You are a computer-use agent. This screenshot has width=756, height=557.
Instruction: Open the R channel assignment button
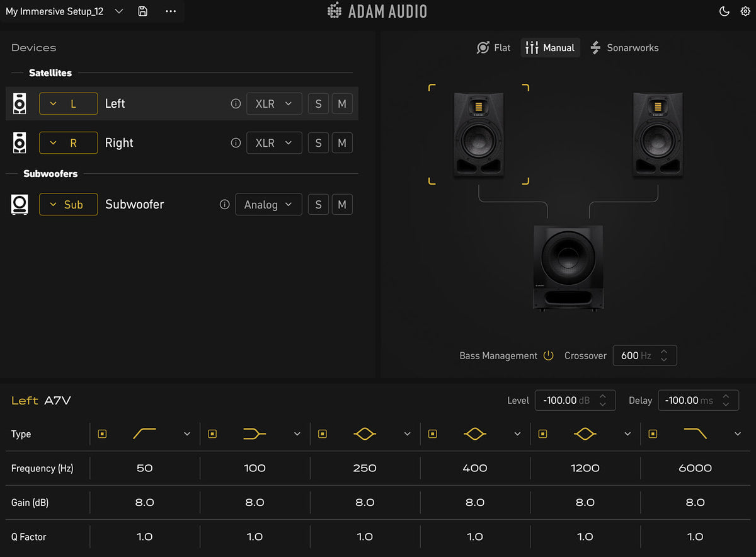(x=69, y=143)
